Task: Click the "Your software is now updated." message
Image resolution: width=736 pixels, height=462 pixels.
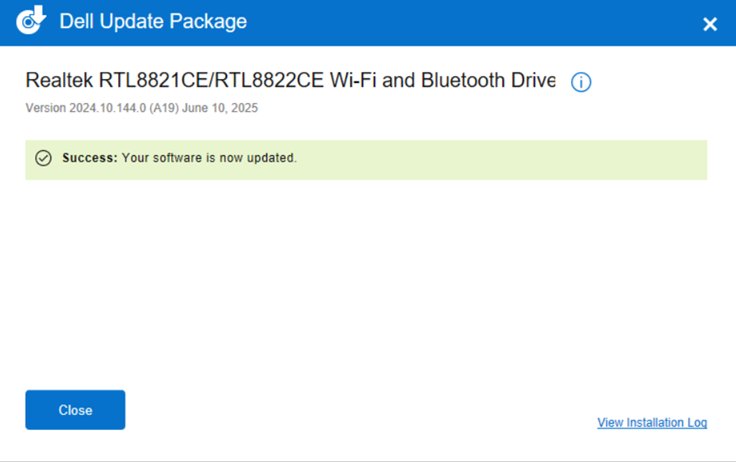Action: tap(209, 158)
